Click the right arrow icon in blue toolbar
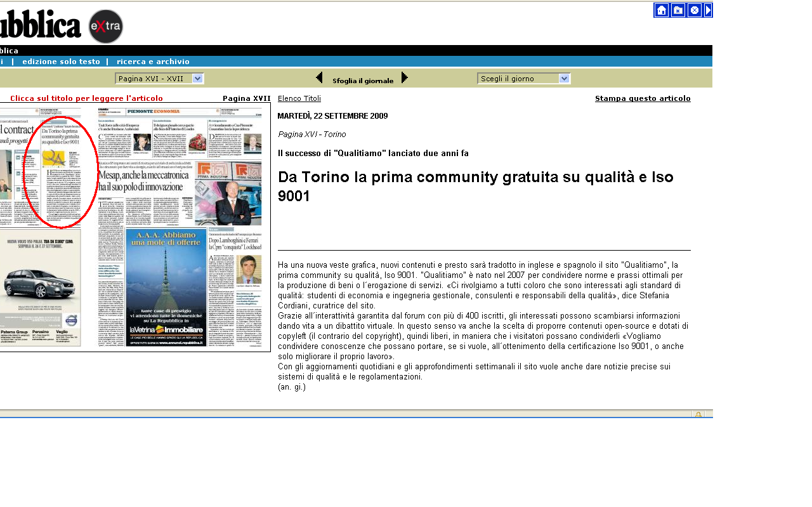This screenshot has width=812, height=507. click(x=708, y=10)
